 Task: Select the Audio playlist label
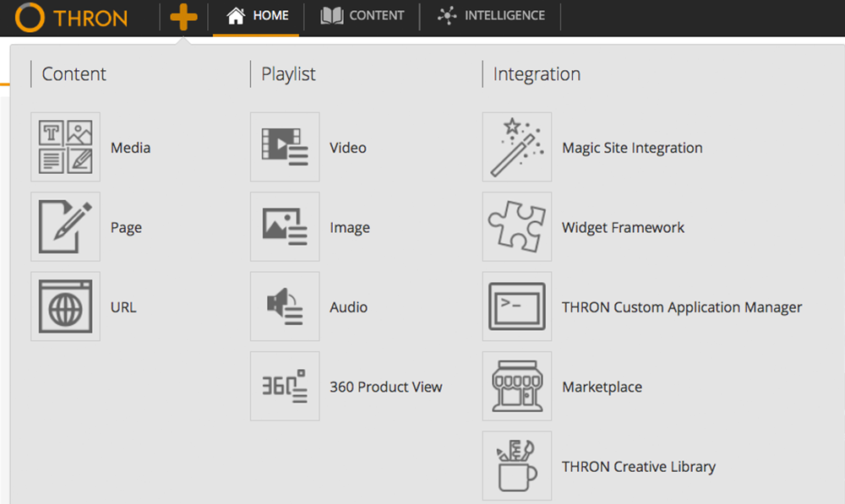pyautogui.click(x=349, y=307)
